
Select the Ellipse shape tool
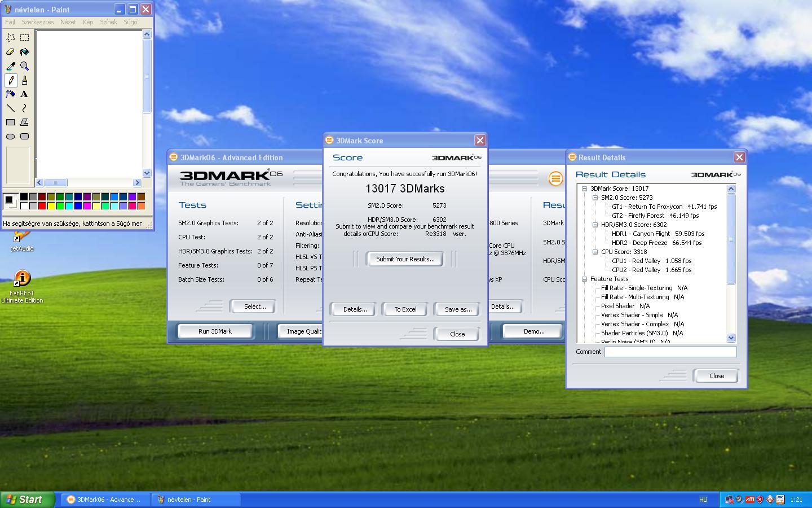11,137
